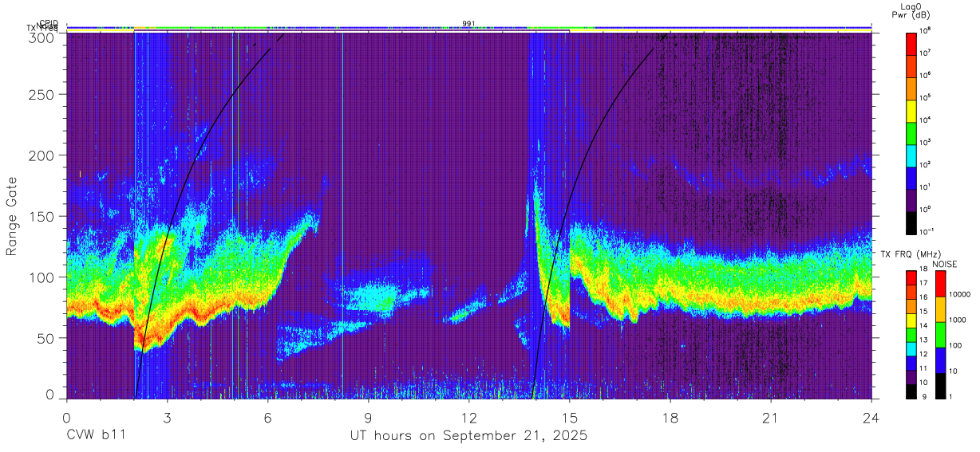Click the '250' tick on the Range Gate axis
The image size is (980, 452).
pos(42,94)
